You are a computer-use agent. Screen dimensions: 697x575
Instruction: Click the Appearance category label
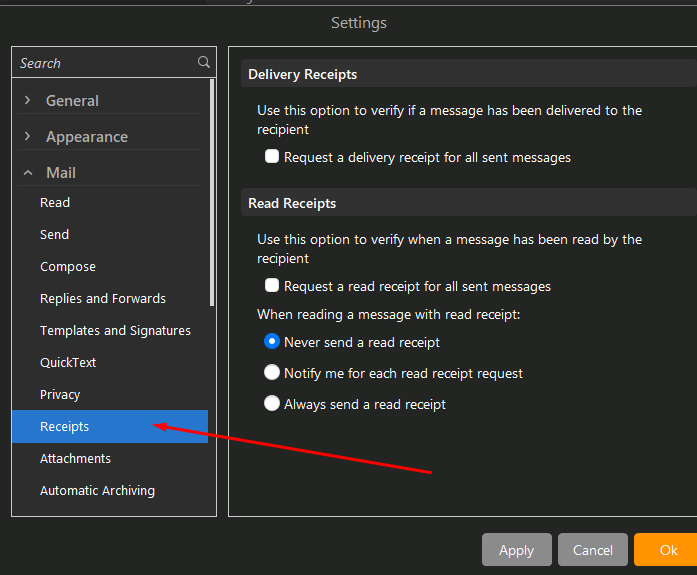(87, 137)
